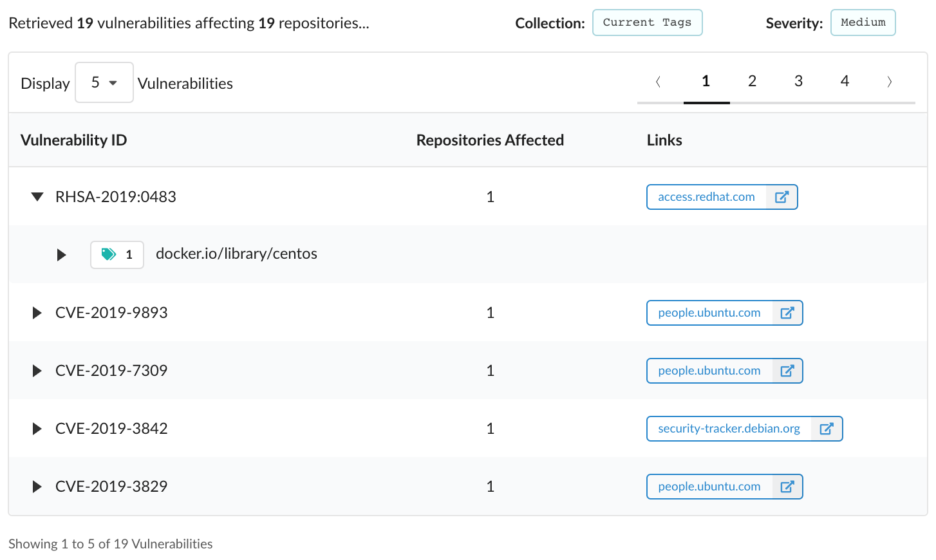This screenshot has height=560, width=936.
Task: Collapse the RHSA-2019:0483 vulnerability row
Action: click(x=37, y=197)
